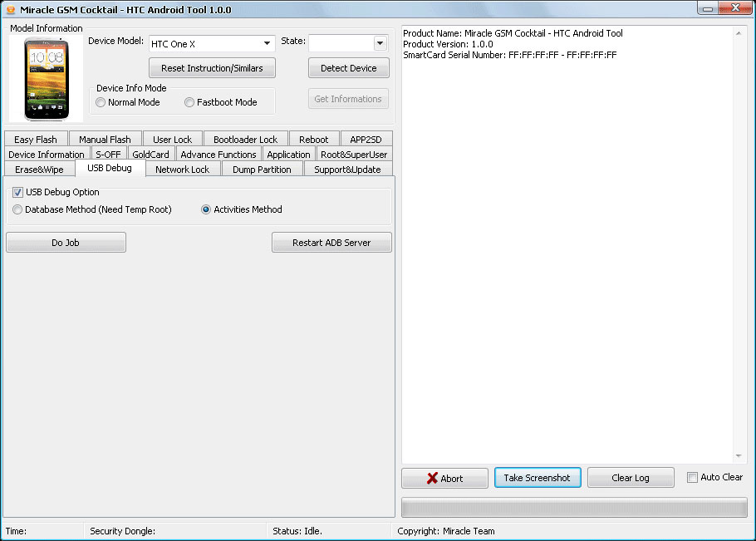Open the Dump Partition tab
Image resolution: width=756 pixels, height=541 pixels.
262,170
